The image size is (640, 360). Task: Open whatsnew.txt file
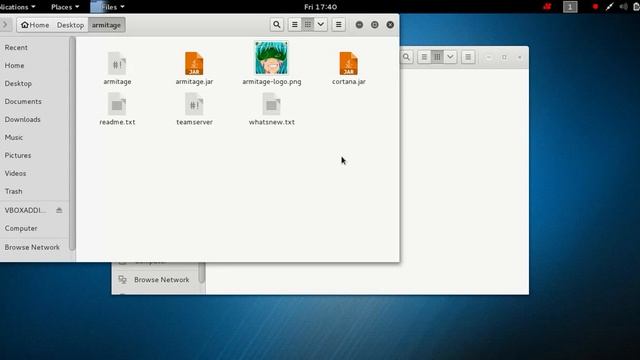271,109
